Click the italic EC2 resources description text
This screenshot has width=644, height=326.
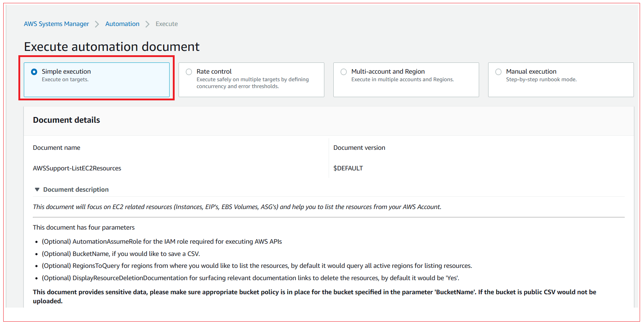[237, 207]
